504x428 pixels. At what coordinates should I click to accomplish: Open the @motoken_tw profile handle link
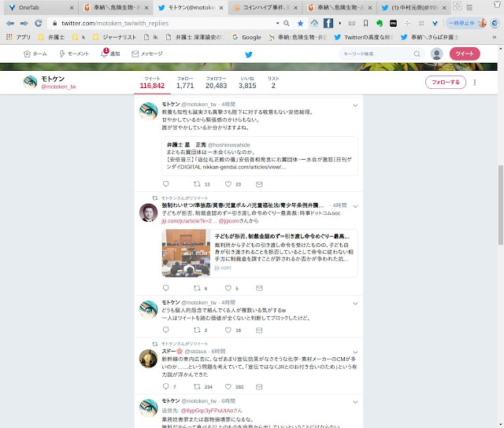[58, 87]
